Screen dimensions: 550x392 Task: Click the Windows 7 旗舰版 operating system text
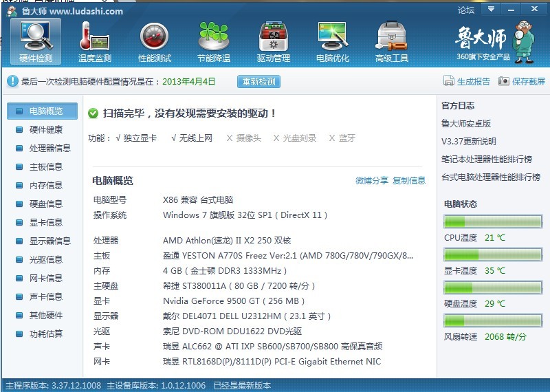point(245,215)
